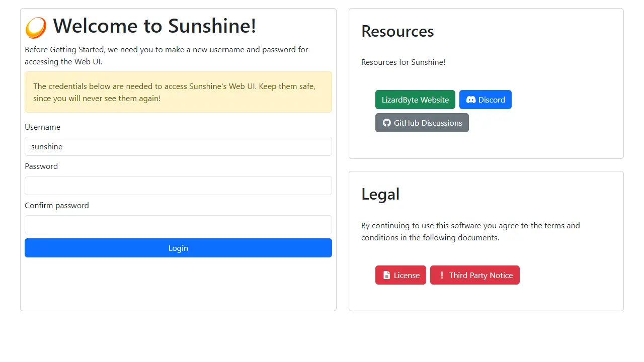Viewport: 644px width, 362px height.
Task: Click the Resources heading
Action: pos(397,31)
